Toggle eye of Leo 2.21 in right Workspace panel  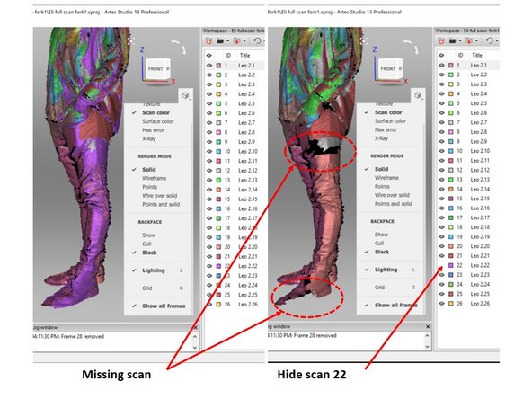point(441,256)
